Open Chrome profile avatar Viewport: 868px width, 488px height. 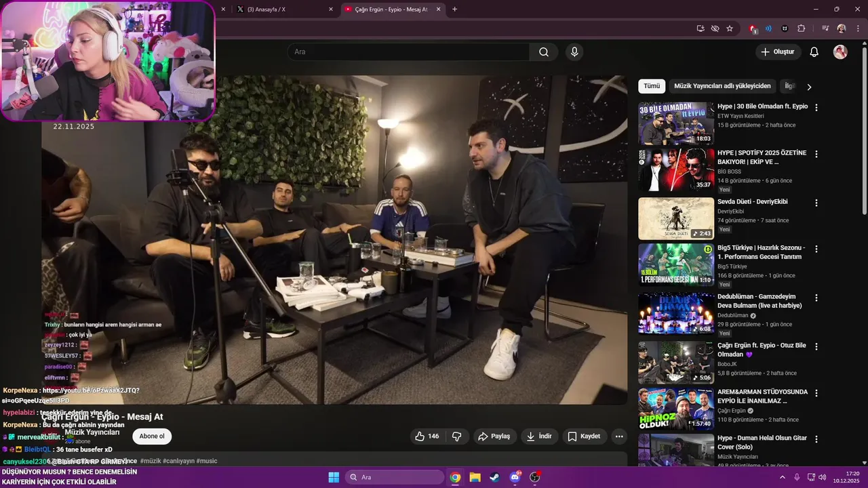coord(842,28)
